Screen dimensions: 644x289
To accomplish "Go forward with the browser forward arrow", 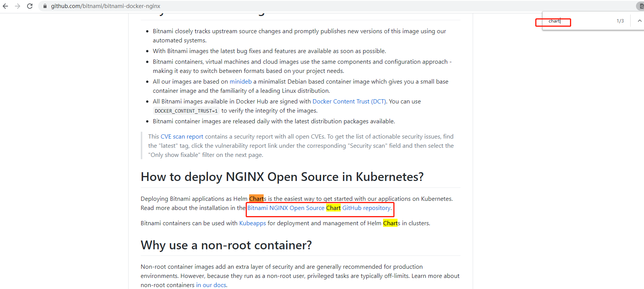I will [x=18, y=6].
